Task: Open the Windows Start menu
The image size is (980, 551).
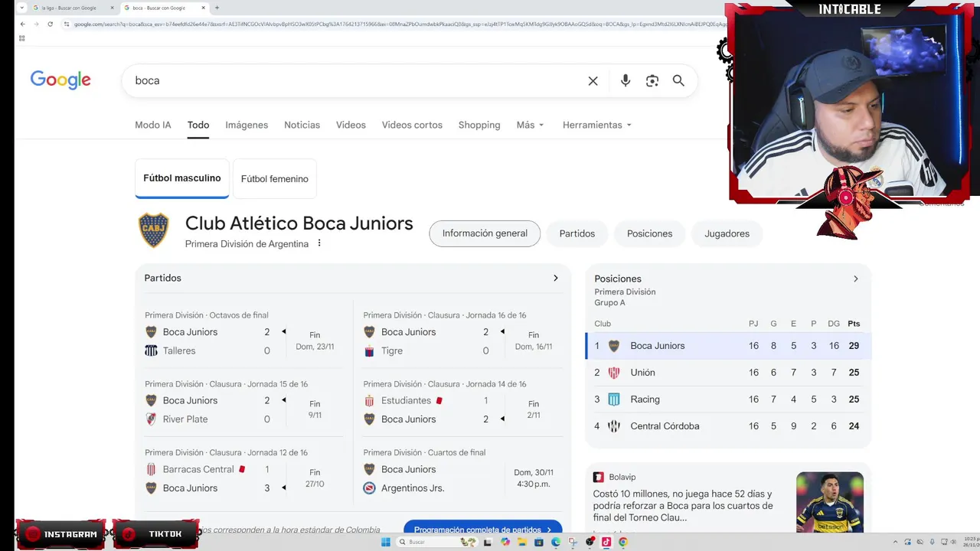Action: coord(386,542)
